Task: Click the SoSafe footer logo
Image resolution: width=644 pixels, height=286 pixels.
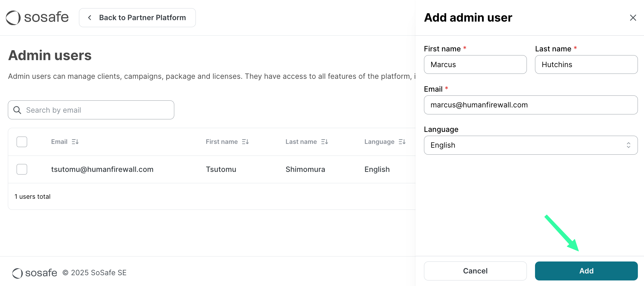Action: coord(35,273)
